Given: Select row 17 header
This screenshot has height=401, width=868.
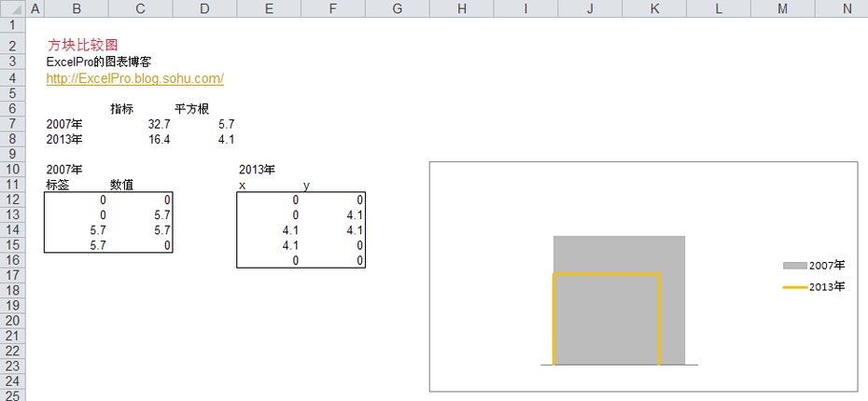Looking at the screenshot, I should (13, 275).
